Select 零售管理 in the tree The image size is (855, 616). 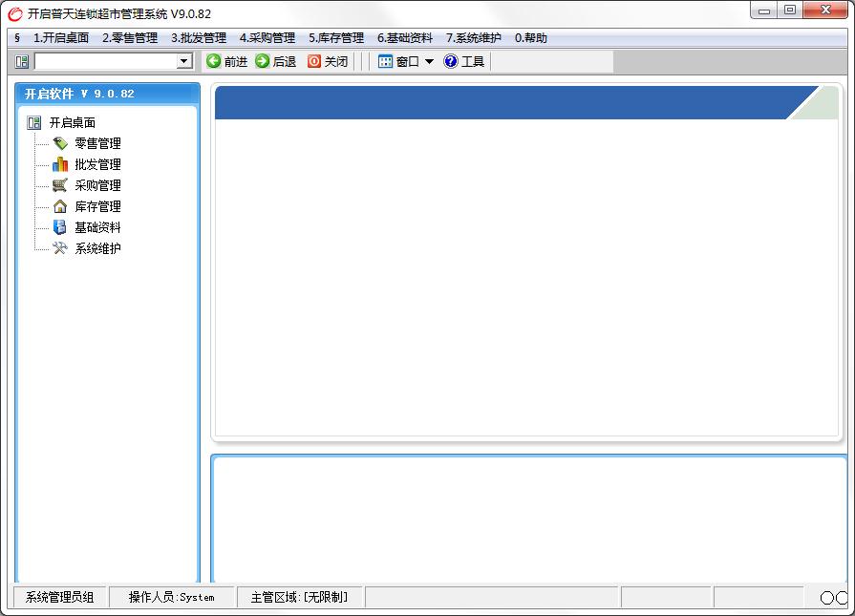click(x=97, y=143)
